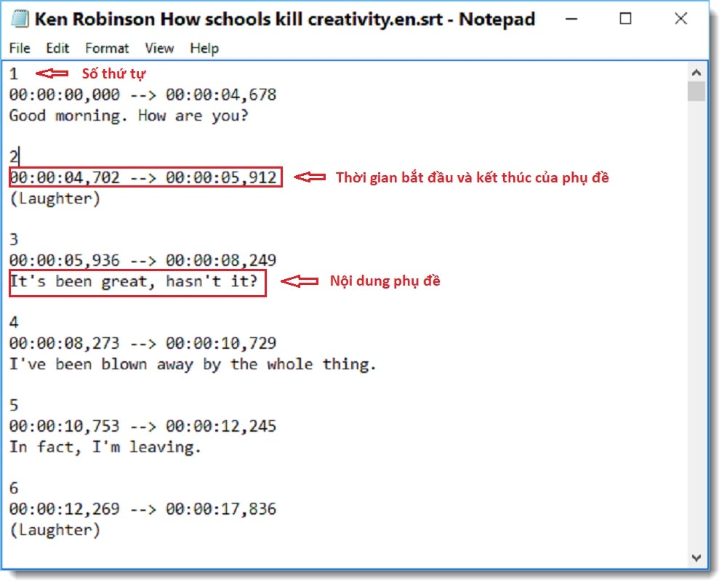Click the vertical scrollbar thumb
Viewport: 727px width, 588px height.
696,92
